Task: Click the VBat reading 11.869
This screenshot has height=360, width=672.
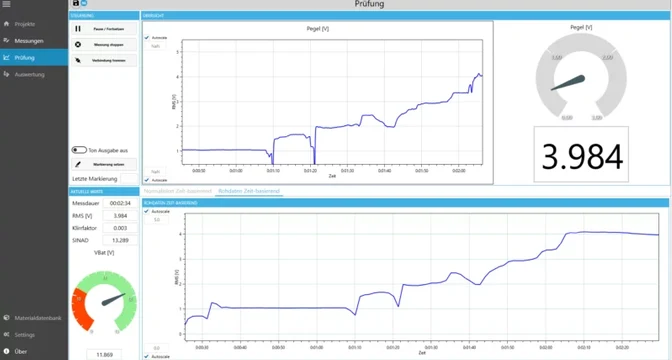Action: 104,354
